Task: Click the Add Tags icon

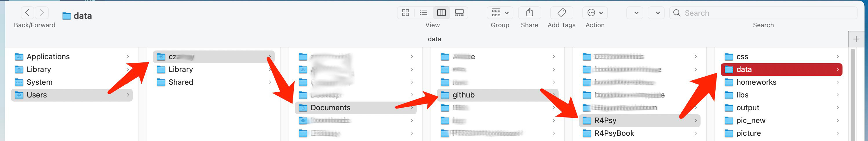Action: tap(561, 13)
